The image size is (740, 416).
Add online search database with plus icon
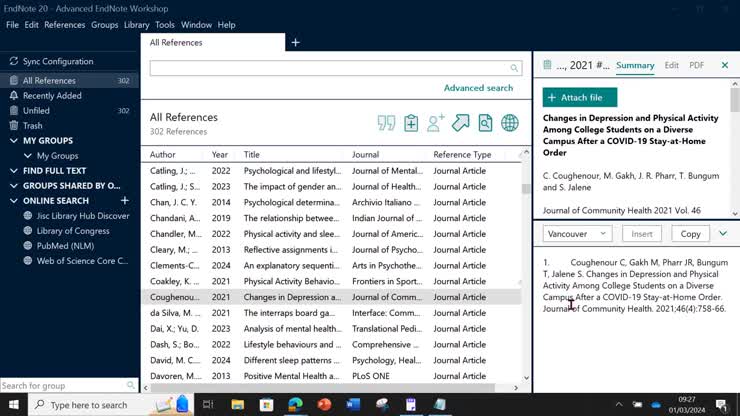[x=125, y=201]
